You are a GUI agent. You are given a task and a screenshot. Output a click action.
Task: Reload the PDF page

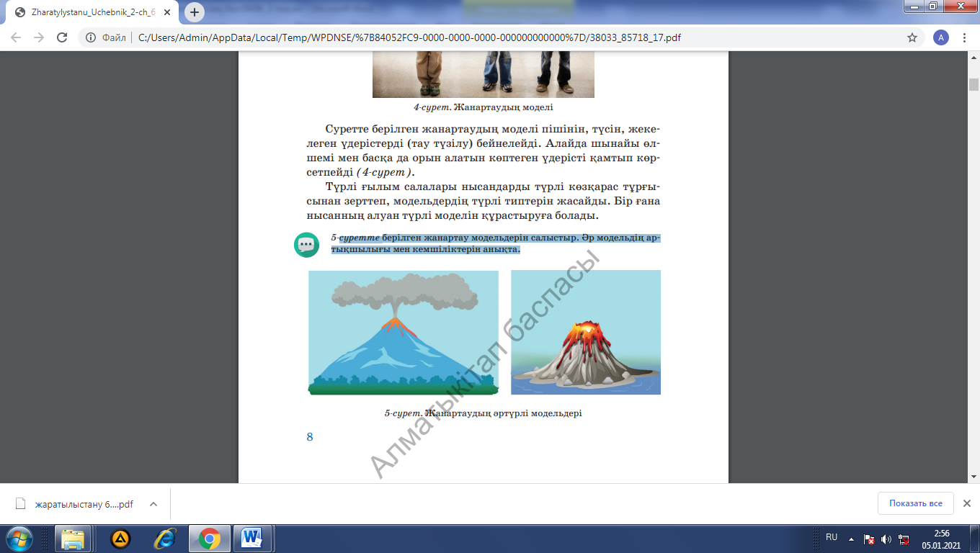pyautogui.click(x=62, y=37)
